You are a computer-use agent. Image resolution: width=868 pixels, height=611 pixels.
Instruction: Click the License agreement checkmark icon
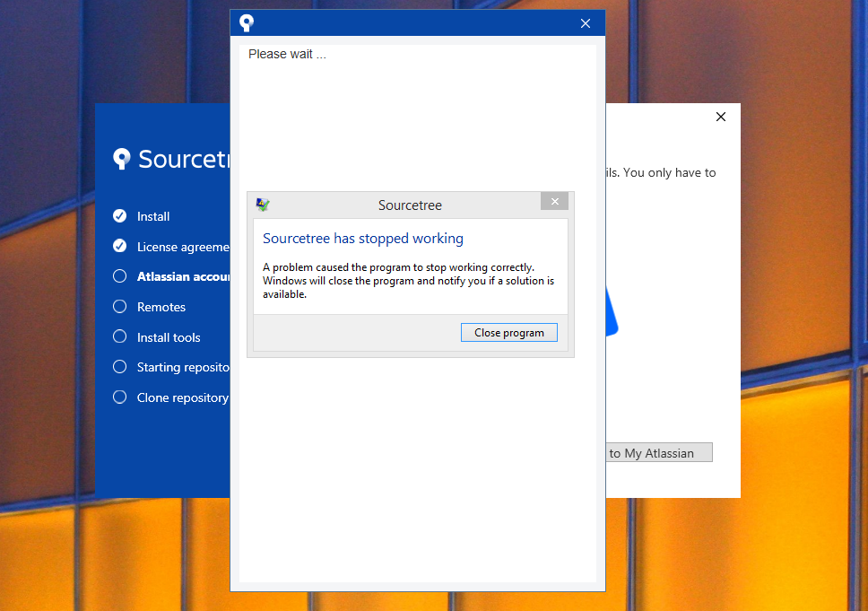coord(119,246)
